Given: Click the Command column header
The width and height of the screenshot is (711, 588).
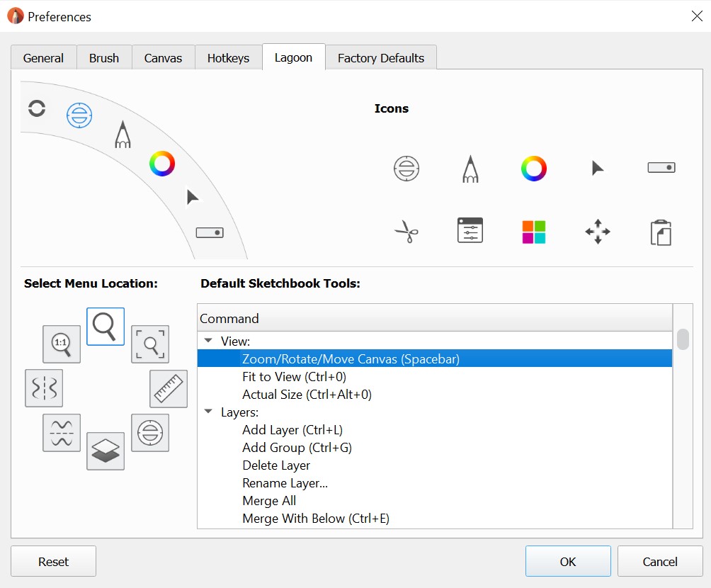Looking at the screenshot, I should [x=435, y=318].
